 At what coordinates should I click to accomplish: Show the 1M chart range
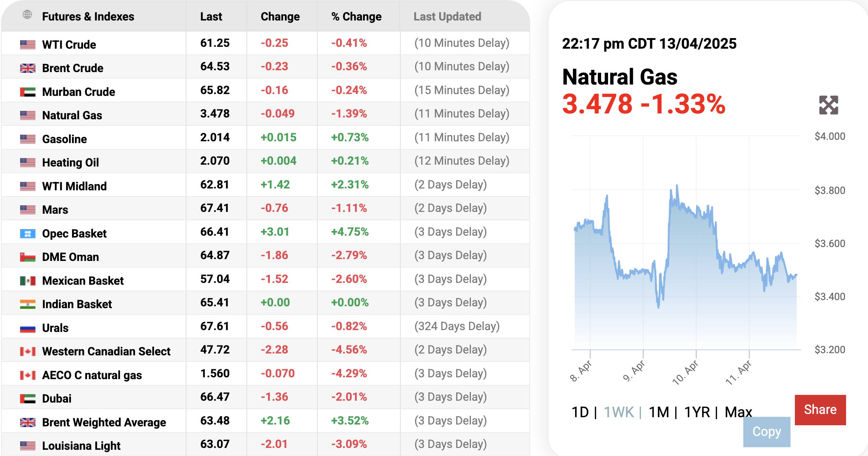point(659,412)
